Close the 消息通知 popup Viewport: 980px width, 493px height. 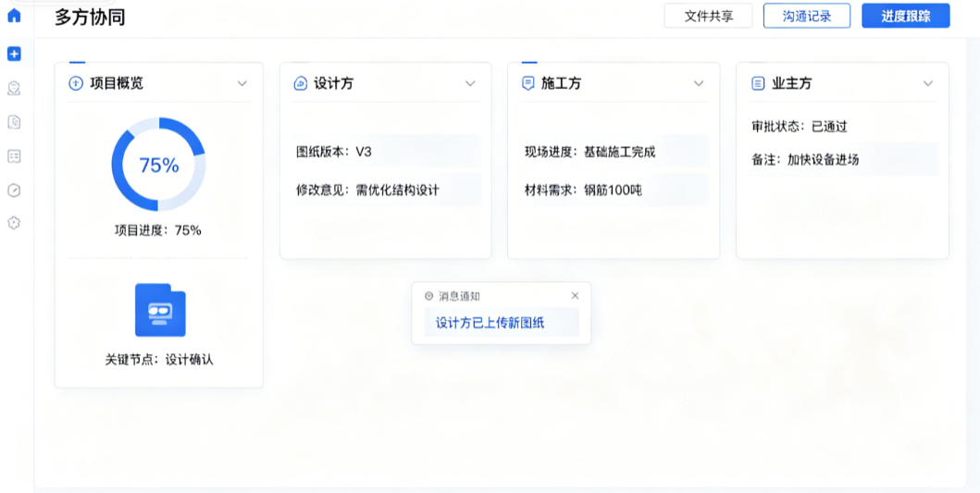pos(575,296)
